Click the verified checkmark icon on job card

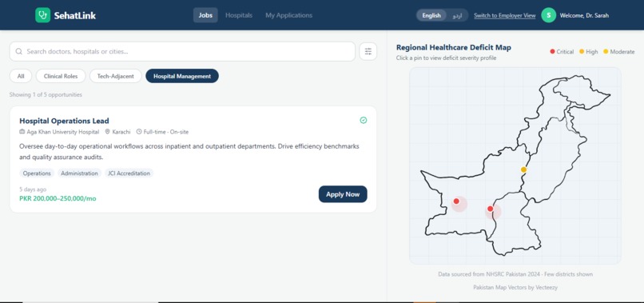pyautogui.click(x=364, y=120)
